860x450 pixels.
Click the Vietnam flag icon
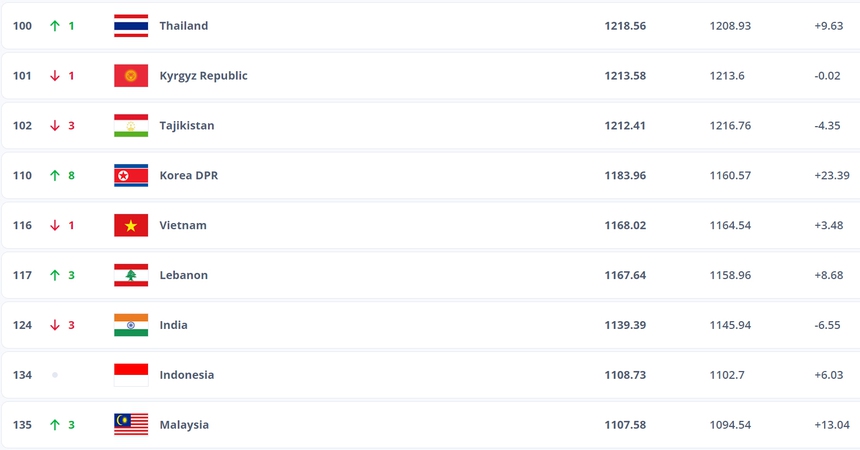131,226
